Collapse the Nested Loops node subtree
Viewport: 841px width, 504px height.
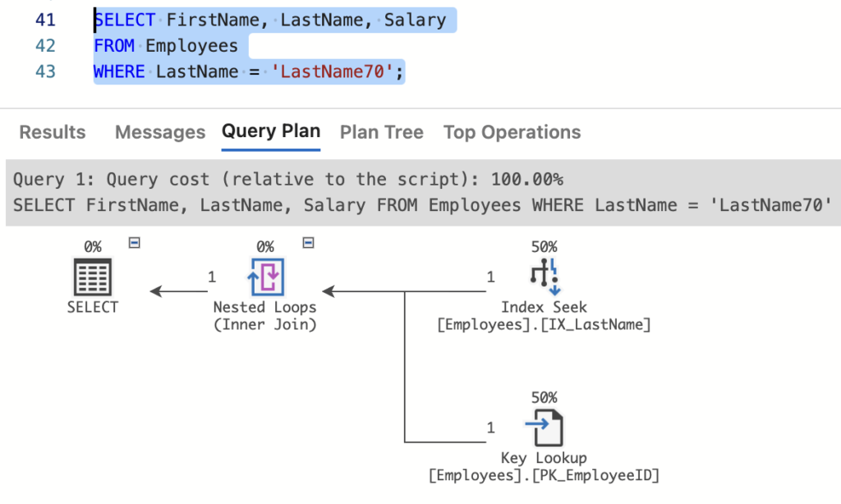(308, 243)
